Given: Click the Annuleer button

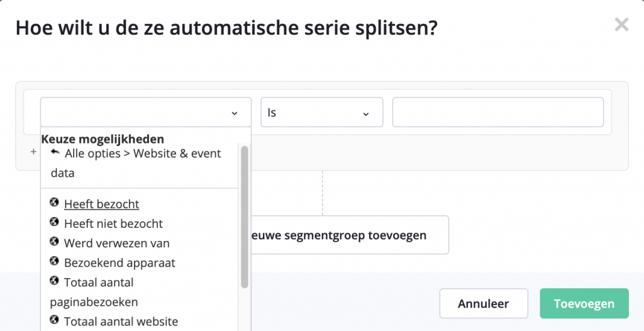Looking at the screenshot, I should (x=484, y=303).
